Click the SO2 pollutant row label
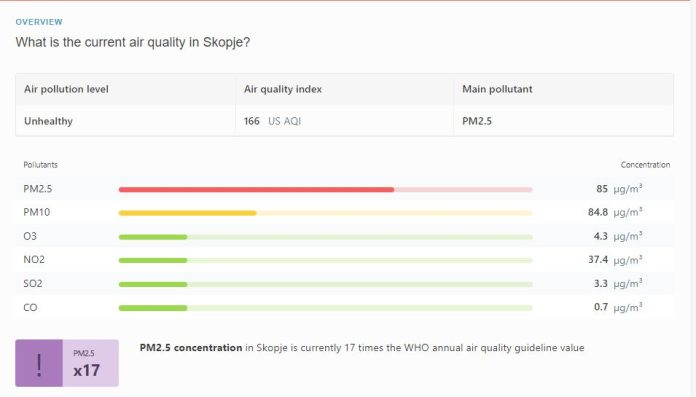 pyautogui.click(x=33, y=284)
